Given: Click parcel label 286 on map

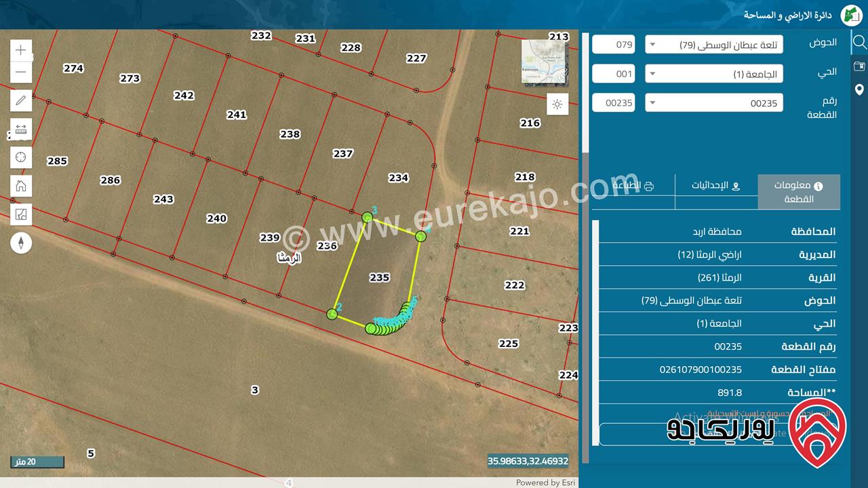Looking at the screenshot, I should (x=111, y=180).
